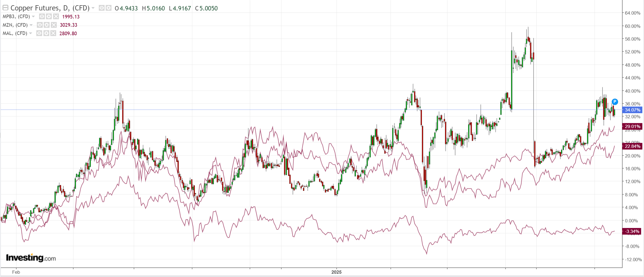644x277 pixels.
Task: Click the 16.00% price axis label
Action: coord(632,169)
